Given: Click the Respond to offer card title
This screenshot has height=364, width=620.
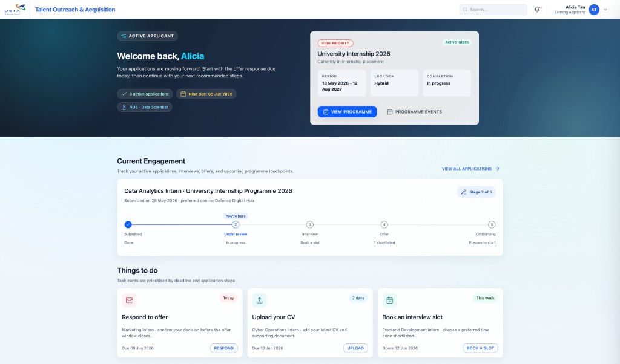Looking at the screenshot, I should (145, 317).
